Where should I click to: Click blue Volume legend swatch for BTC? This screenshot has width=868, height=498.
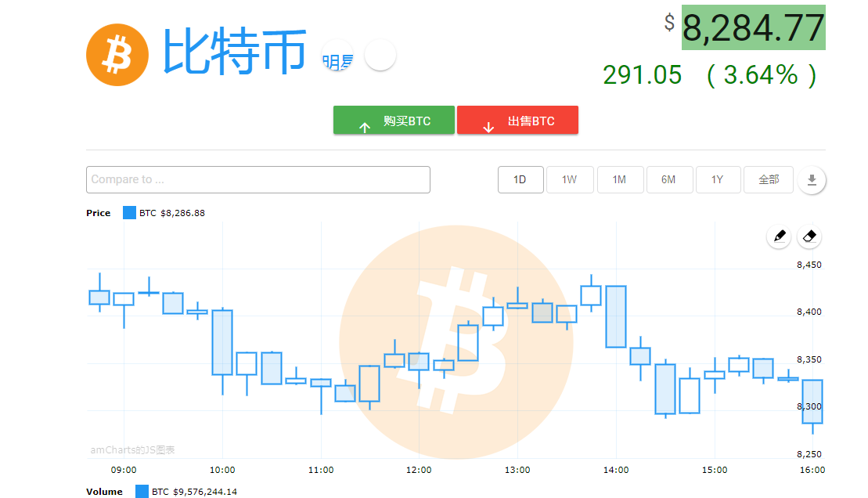142,492
